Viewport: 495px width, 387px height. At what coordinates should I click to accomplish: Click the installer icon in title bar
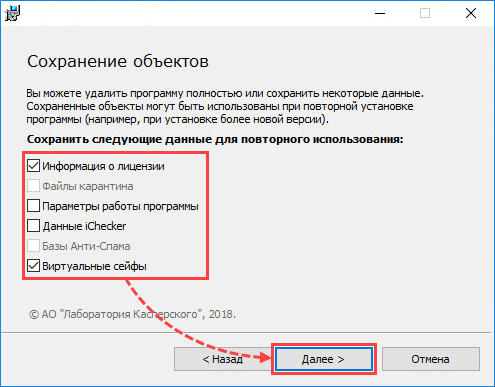point(13,13)
